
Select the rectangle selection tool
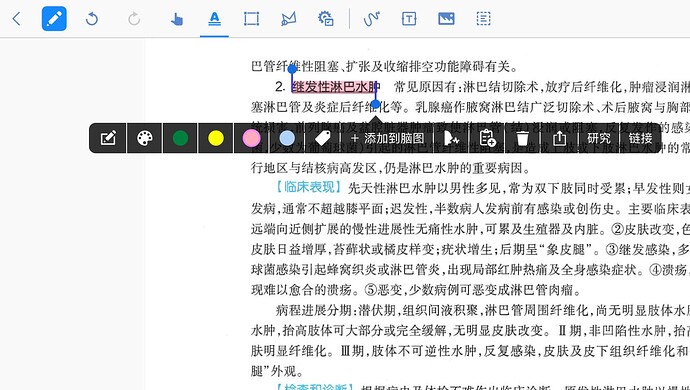[x=251, y=19]
